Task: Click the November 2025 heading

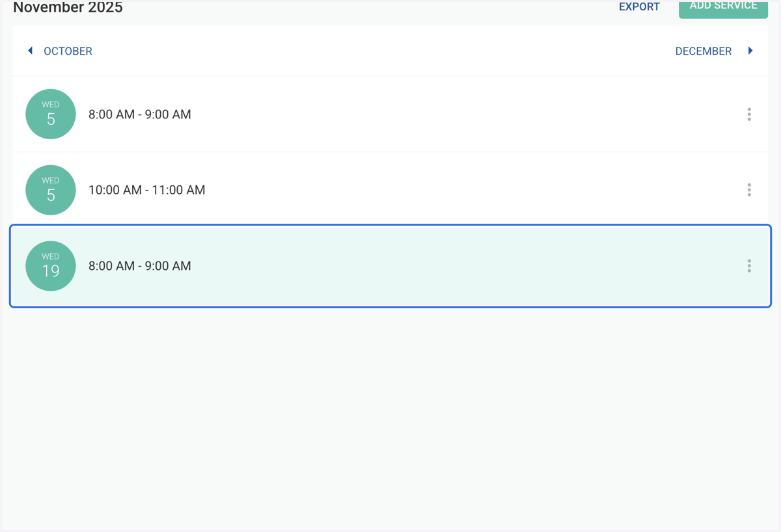Action: [x=68, y=8]
